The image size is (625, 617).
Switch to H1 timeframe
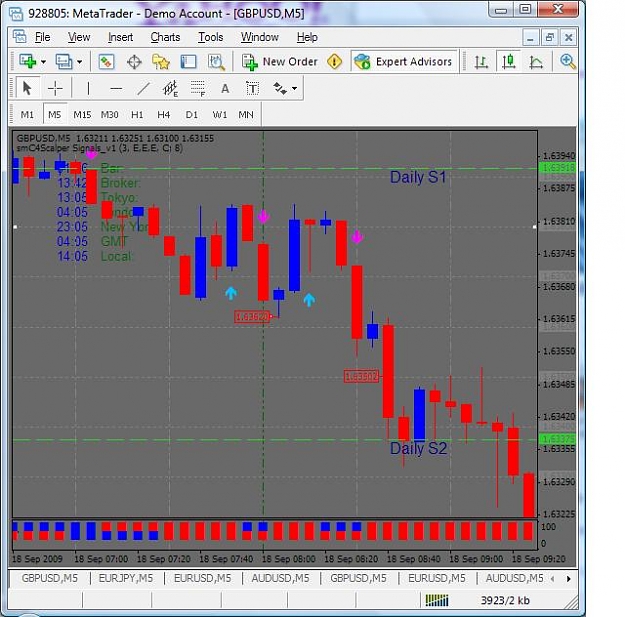coord(137,115)
